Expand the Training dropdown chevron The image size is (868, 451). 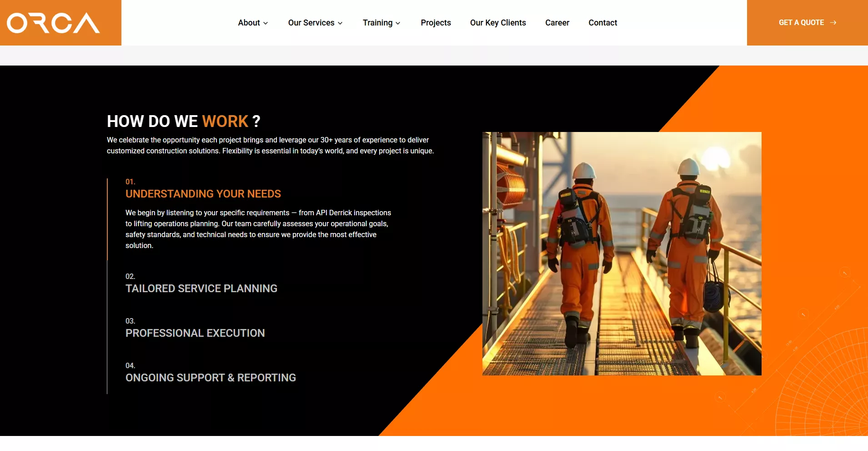click(398, 23)
